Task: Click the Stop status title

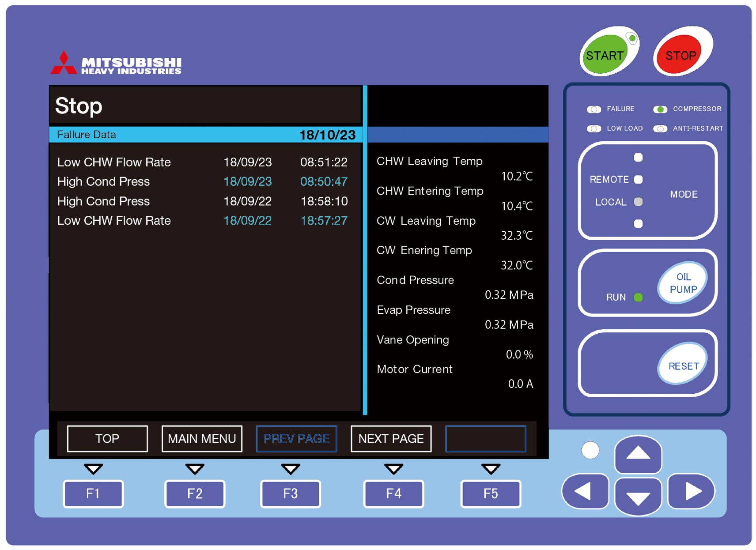Action: tap(79, 106)
